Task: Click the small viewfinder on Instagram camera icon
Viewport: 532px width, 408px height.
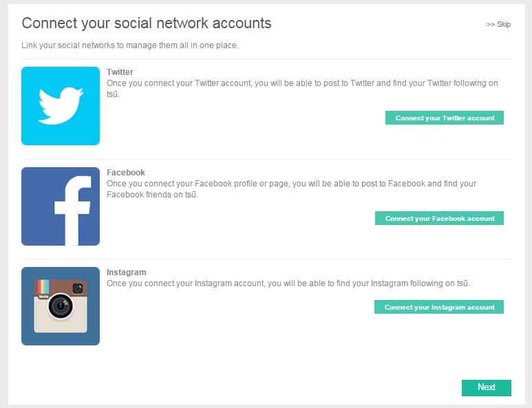Action: (x=78, y=288)
